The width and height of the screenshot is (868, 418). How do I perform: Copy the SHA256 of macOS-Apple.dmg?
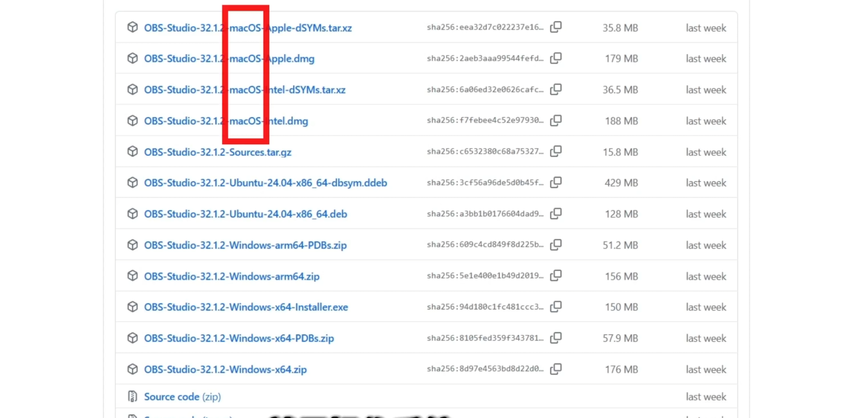click(556, 58)
